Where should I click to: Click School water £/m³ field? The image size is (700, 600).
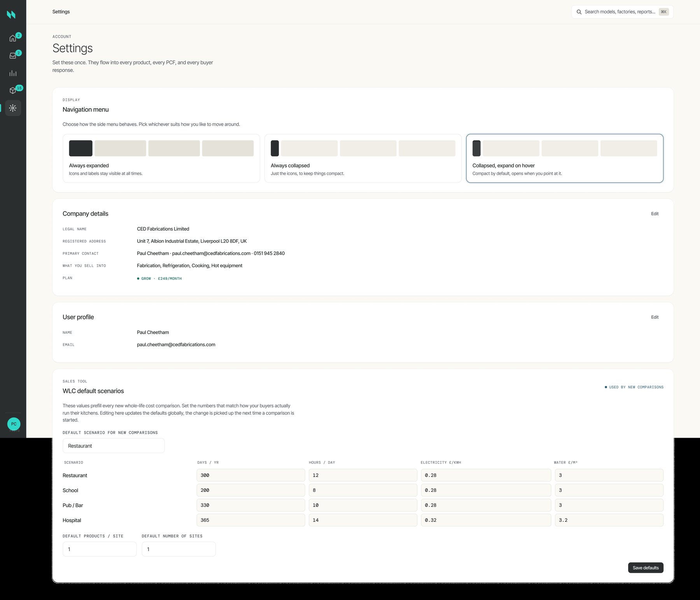pyautogui.click(x=609, y=490)
